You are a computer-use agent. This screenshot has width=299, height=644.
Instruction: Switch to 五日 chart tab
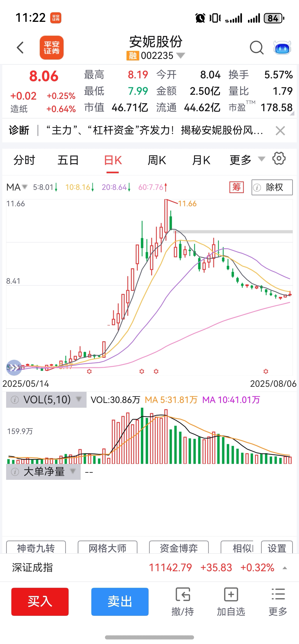click(x=68, y=160)
